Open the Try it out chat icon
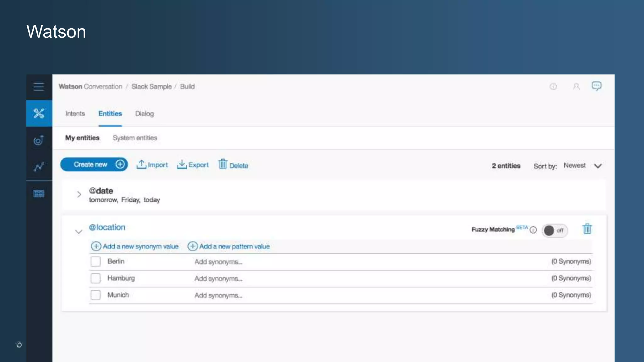Viewport: 644px width, 362px height. click(x=596, y=86)
